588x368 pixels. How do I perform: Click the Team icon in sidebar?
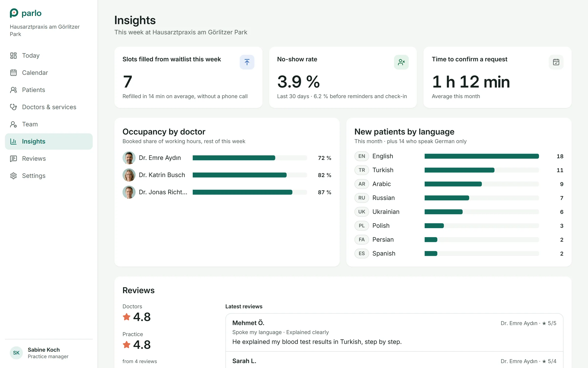click(13, 124)
